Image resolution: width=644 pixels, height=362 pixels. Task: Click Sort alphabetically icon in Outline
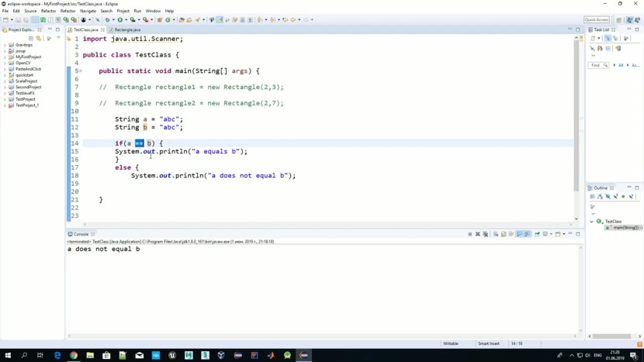coord(600,197)
